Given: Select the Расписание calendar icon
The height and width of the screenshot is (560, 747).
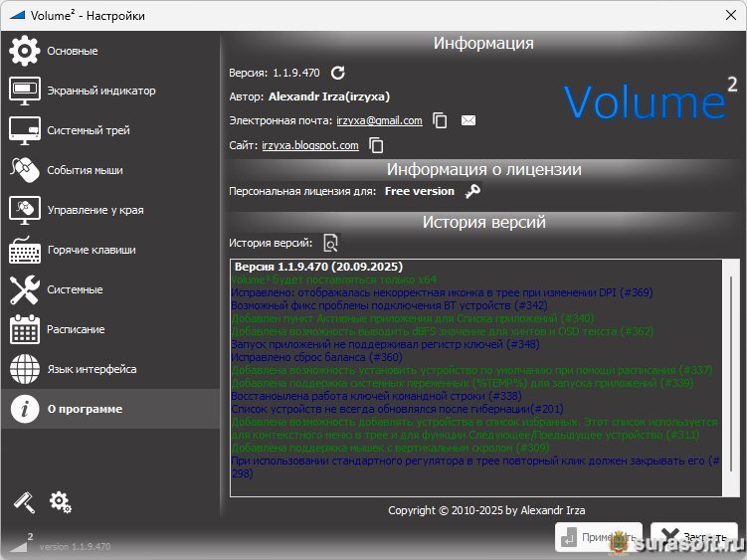Looking at the screenshot, I should point(24,329).
